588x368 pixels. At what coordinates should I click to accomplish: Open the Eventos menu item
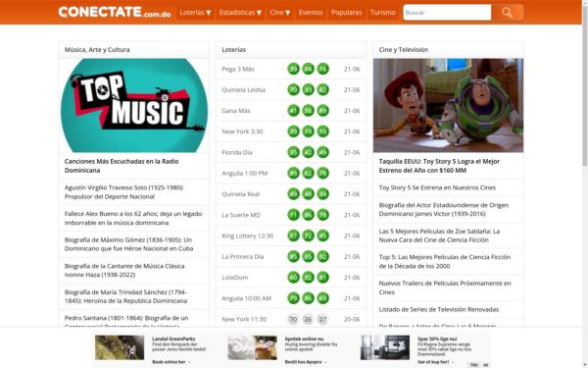(x=311, y=13)
